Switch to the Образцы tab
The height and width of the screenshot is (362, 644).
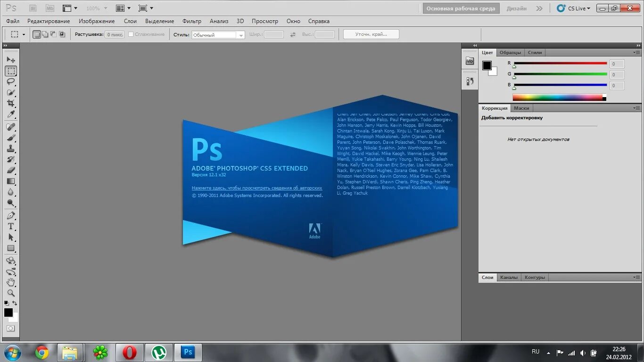pyautogui.click(x=510, y=52)
